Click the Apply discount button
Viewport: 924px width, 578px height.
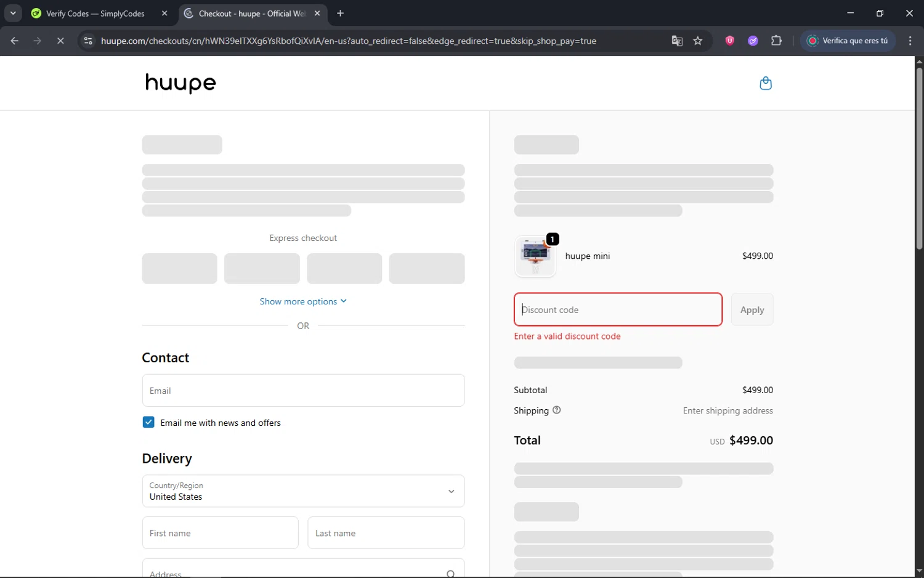752,309
